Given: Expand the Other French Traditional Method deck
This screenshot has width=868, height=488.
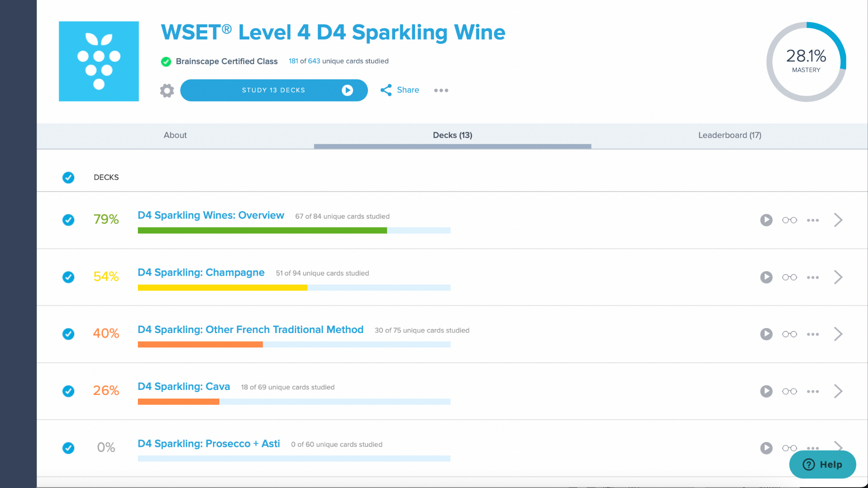Looking at the screenshot, I should 839,334.
